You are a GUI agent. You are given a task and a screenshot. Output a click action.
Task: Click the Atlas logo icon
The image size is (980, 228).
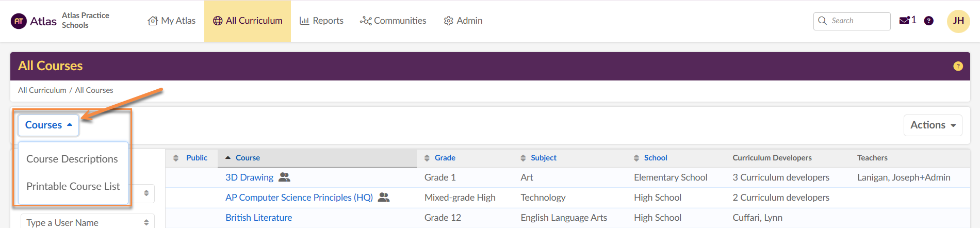[x=19, y=21]
